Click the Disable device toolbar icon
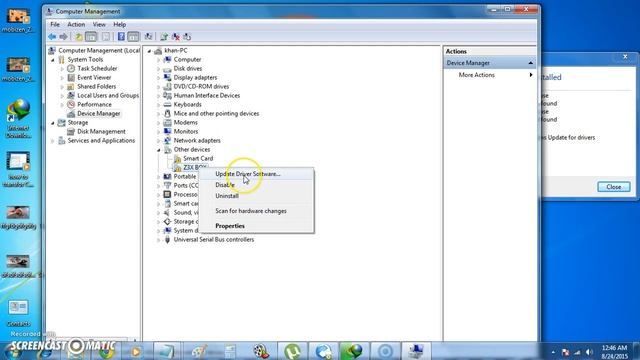The height and width of the screenshot is (360, 640). 187,37
